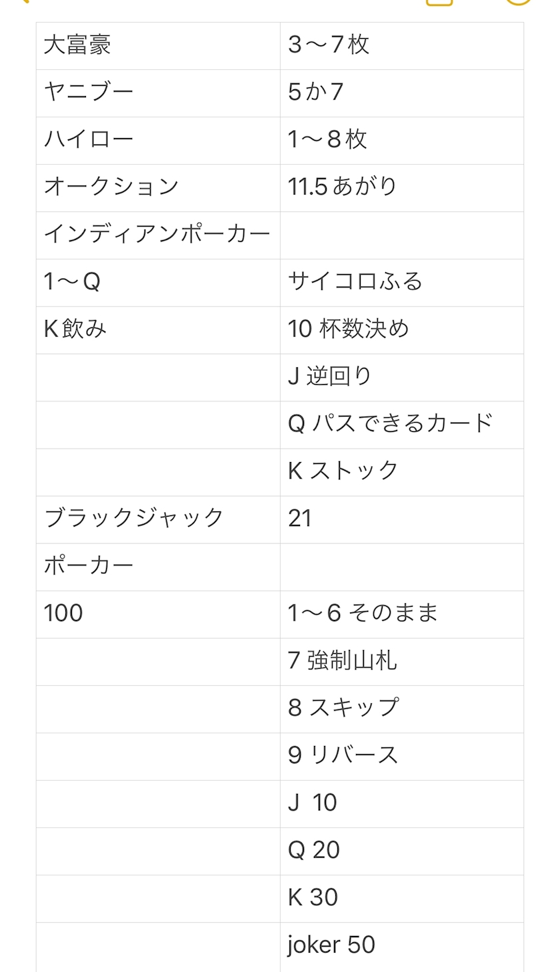The height and width of the screenshot is (972, 560).
Task: Select the Q パスできるカード cell
Action: coord(402,425)
